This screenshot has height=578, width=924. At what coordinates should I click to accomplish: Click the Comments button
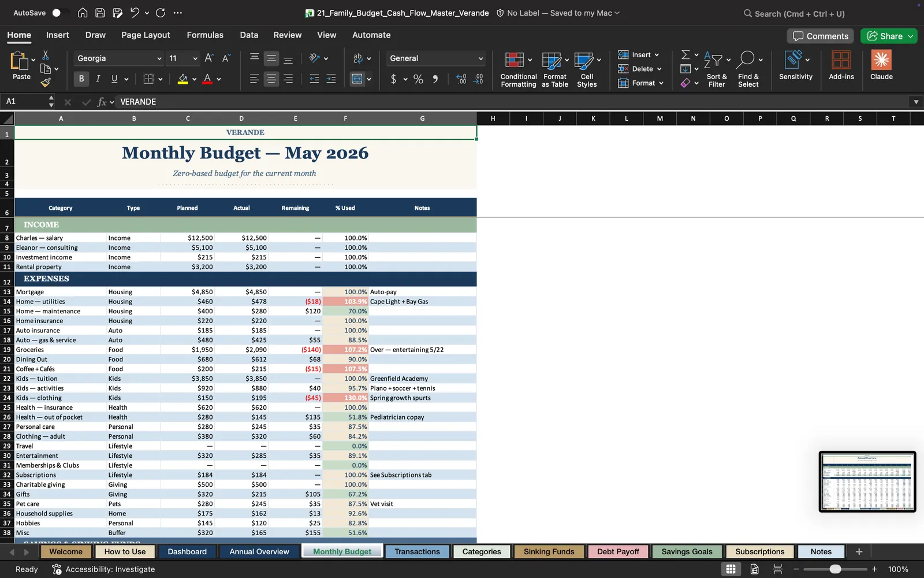click(x=821, y=36)
